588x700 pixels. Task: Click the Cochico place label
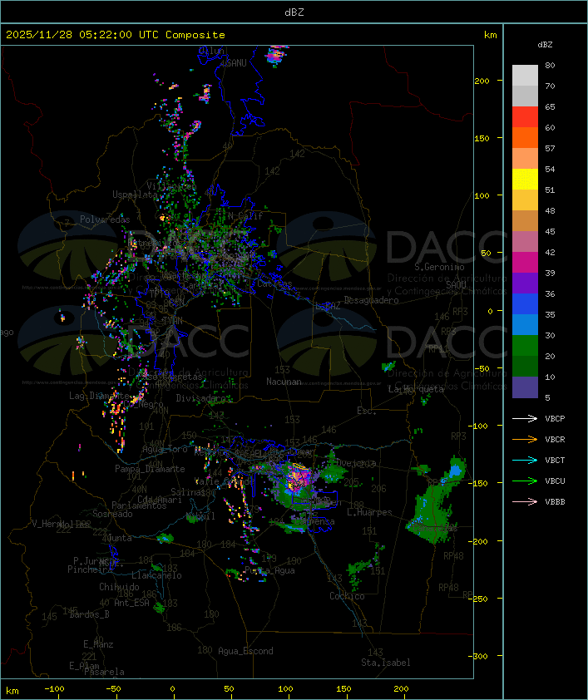click(347, 596)
